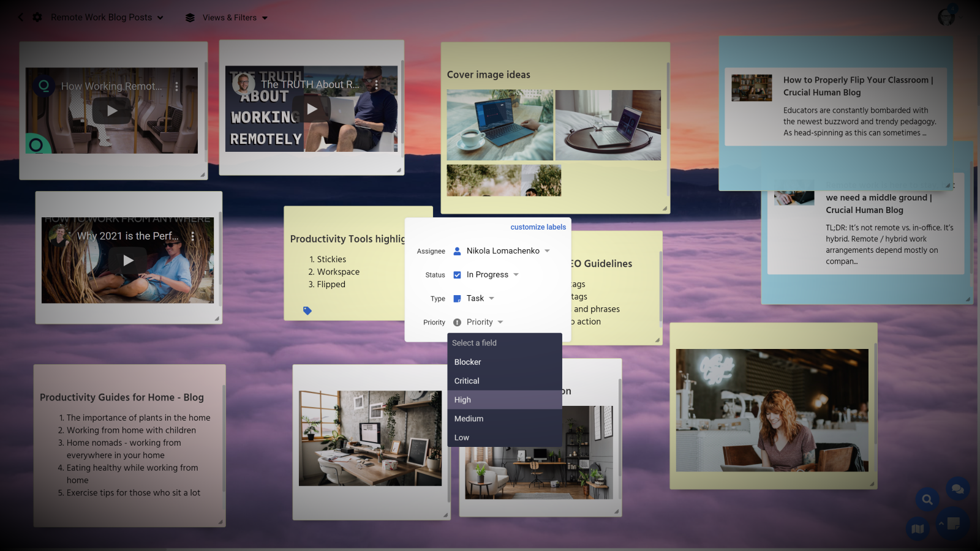The height and width of the screenshot is (551, 980).
Task: Select Blocker from the priority field list
Action: pyautogui.click(x=467, y=362)
